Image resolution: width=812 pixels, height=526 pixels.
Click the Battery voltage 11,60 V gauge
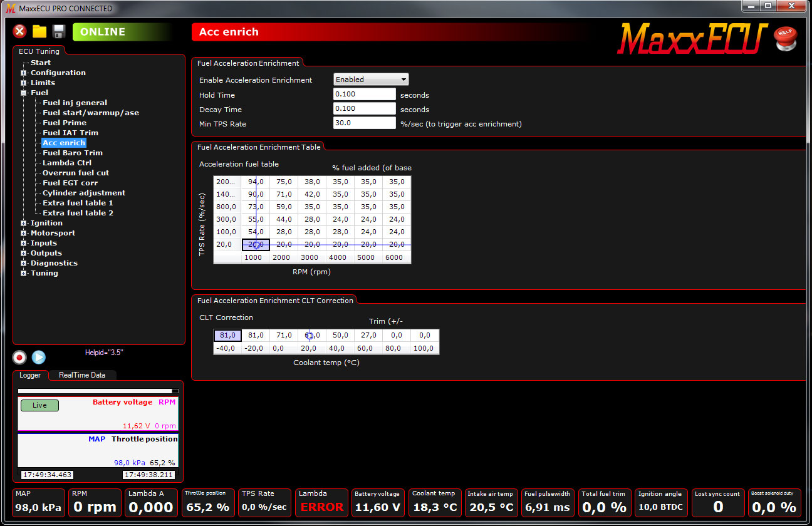click(378, 503)
